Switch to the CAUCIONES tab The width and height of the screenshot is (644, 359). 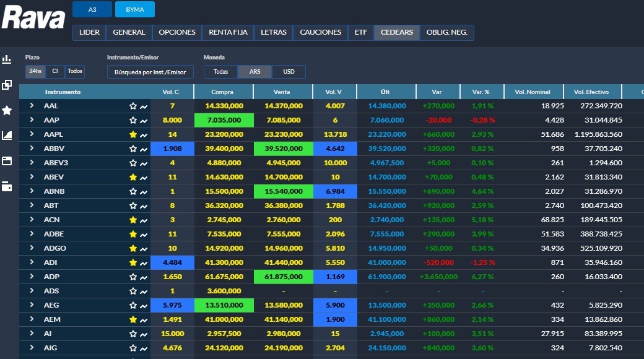click(x=320, y=32)
